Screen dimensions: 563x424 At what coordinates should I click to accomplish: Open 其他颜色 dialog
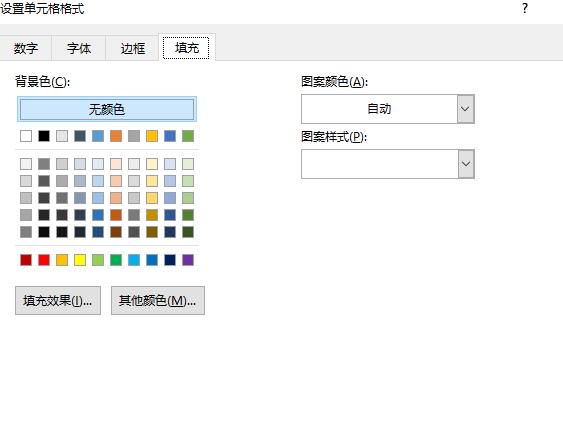point(158,300)
